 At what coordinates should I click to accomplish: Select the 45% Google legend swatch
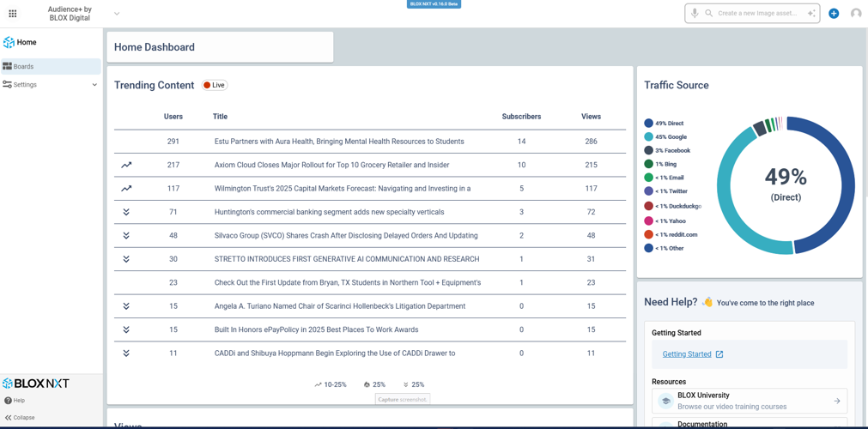[x=648, y=136]
